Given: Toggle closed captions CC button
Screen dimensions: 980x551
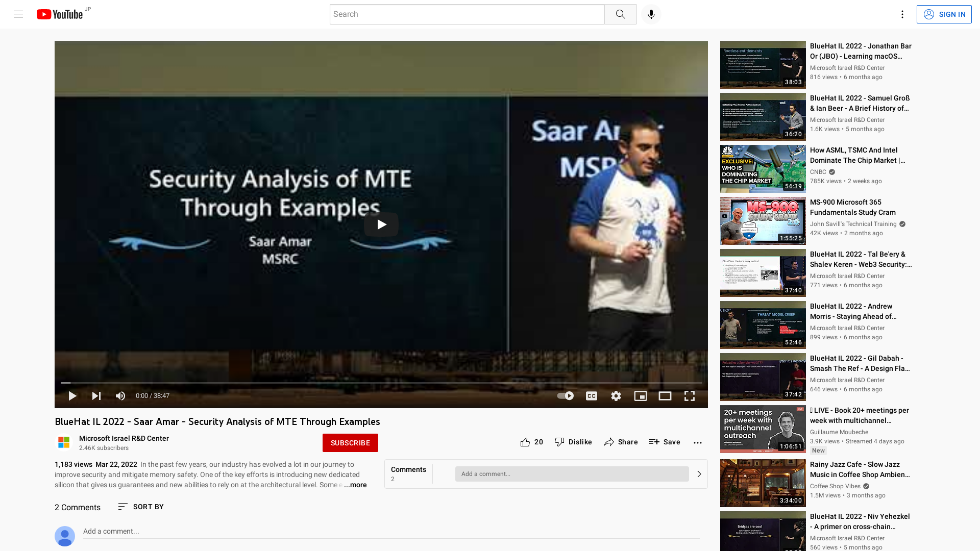Looking at the screenshot, I should coord(591,396).
